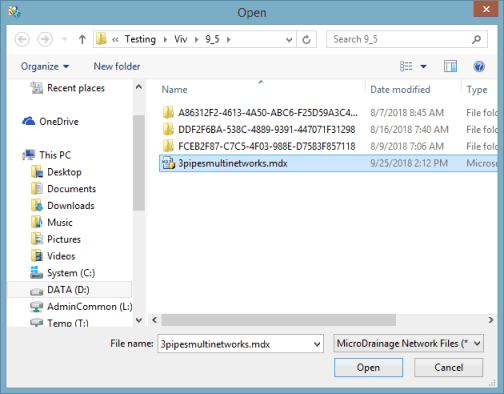Click the Cancel button
The image size is (504, 394).
pyautogui.click(x=448, y=367)
